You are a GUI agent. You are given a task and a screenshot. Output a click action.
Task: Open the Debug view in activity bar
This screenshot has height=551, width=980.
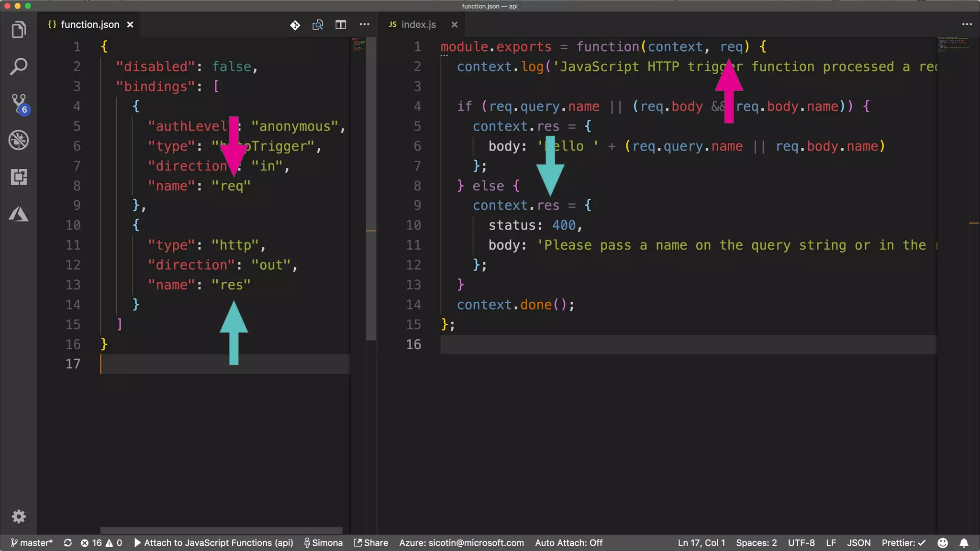click(x=19, y=140)
